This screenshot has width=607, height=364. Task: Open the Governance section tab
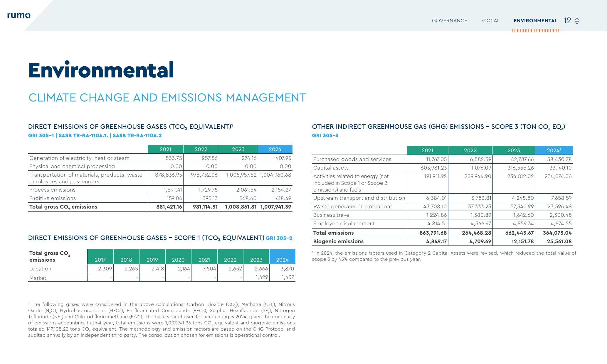(x=449, y=21)
